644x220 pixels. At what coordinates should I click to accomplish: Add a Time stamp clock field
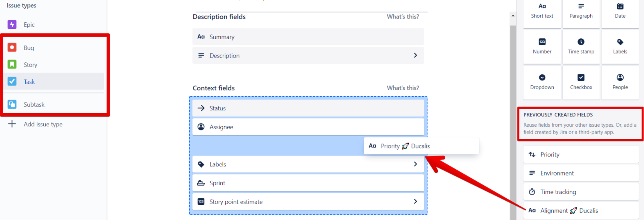tap(581, 46)
